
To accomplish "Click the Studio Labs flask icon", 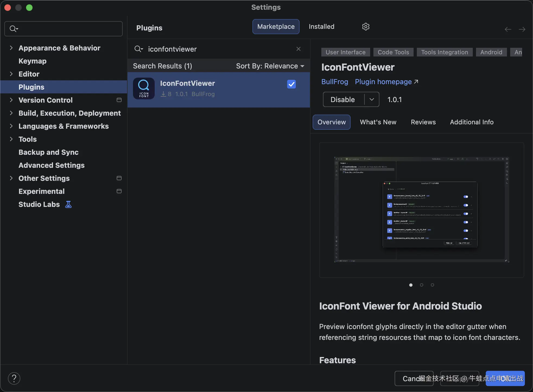I will [x=68, y=204].
